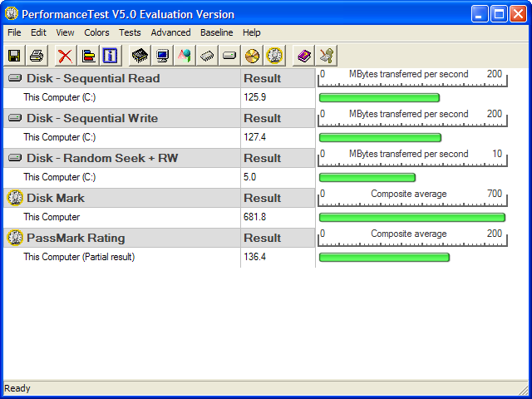532x399 pixels.
Task: Run the memory test RAM module icon
Action: (x=207, y=56)
